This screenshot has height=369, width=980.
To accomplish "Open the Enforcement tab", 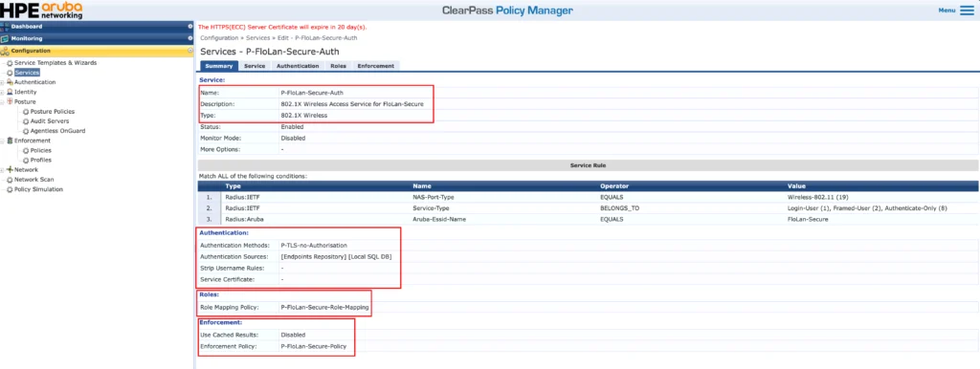I will click(375, 66).
